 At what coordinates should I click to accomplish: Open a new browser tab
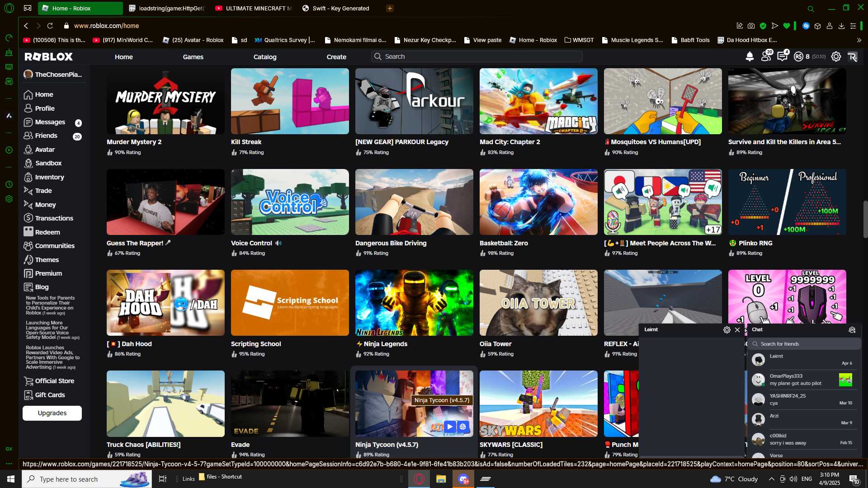[390, 8]
